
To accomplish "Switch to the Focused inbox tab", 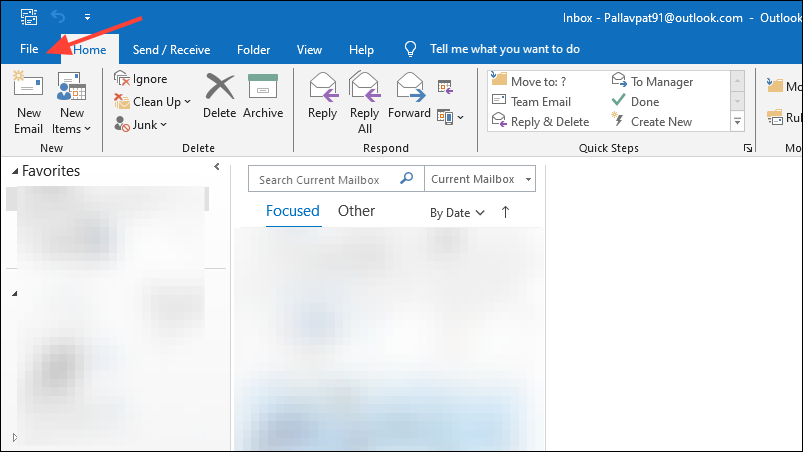I will [292, 211].
